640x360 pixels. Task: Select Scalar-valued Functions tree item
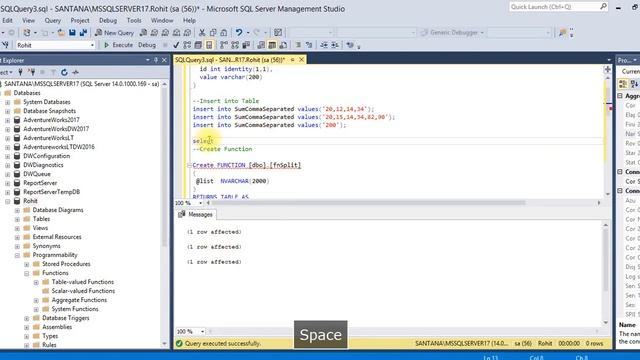(x=83, y=291)
